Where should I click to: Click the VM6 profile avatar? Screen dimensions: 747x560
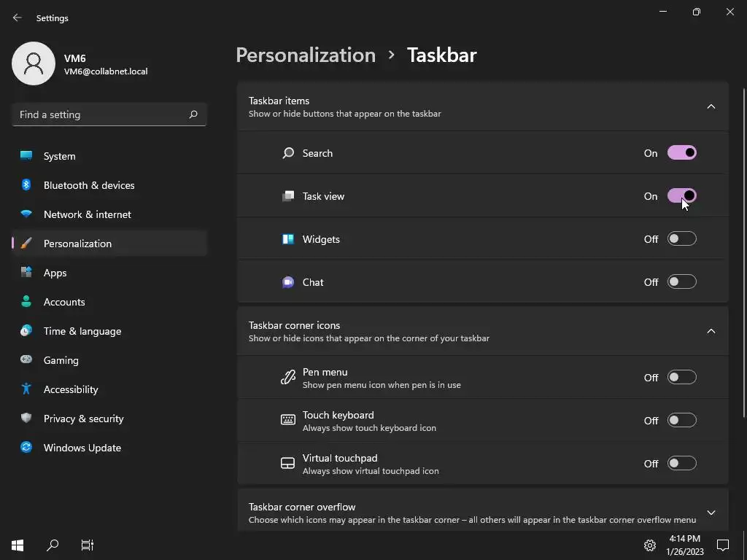pos(34,63)
